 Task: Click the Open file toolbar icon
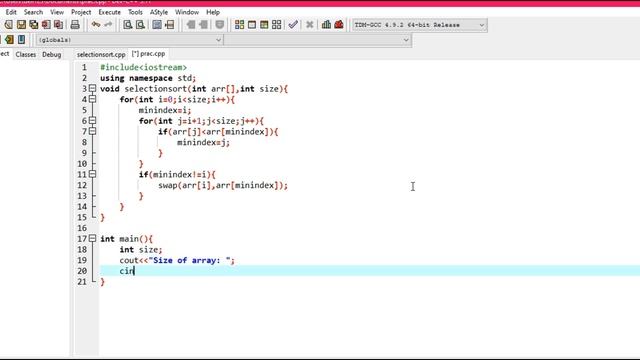(x=8, y=25)
